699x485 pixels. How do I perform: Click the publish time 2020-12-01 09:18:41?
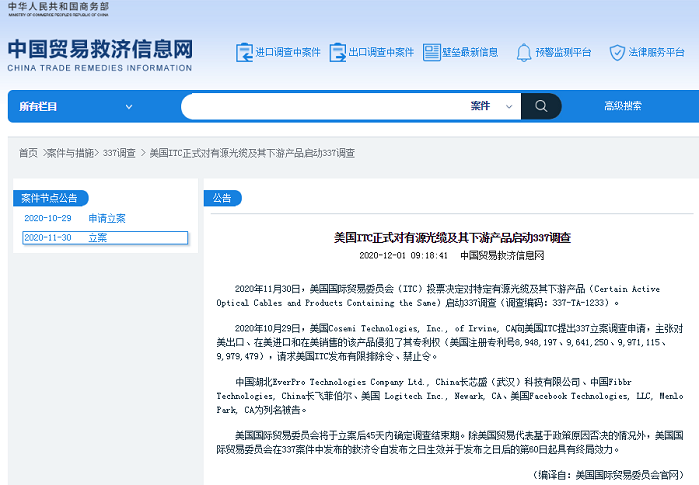[403, 255]
